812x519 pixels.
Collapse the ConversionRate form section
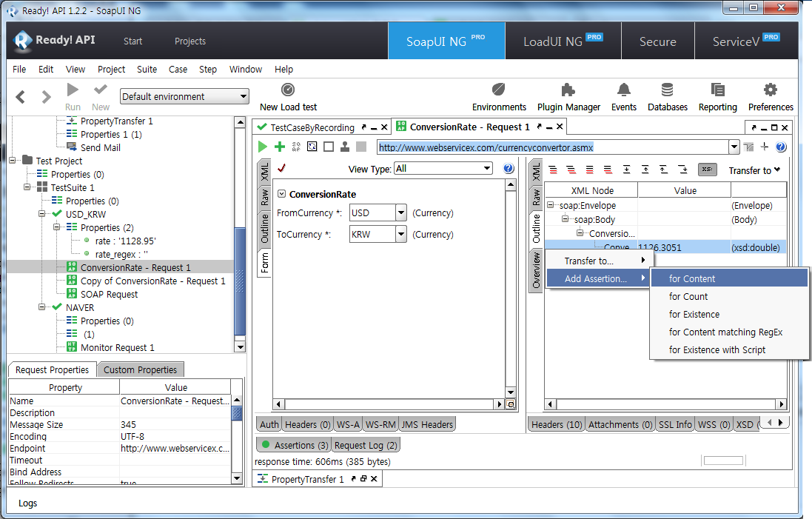pos(282,195)
